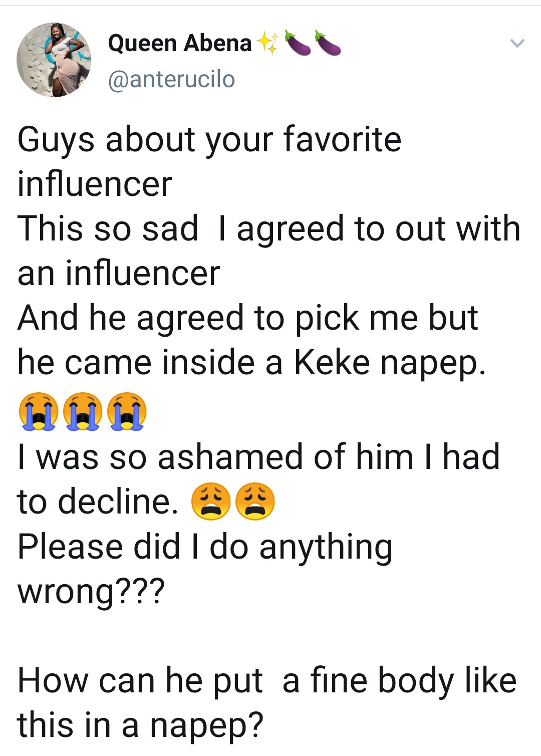Click the last loudly crying emoji
This screenshot has width=541, height=756.
click(127, 411)
